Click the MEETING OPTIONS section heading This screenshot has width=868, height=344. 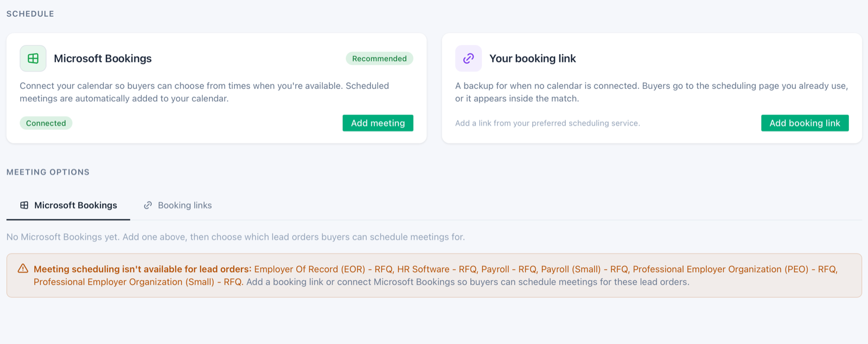pos(48,172)
